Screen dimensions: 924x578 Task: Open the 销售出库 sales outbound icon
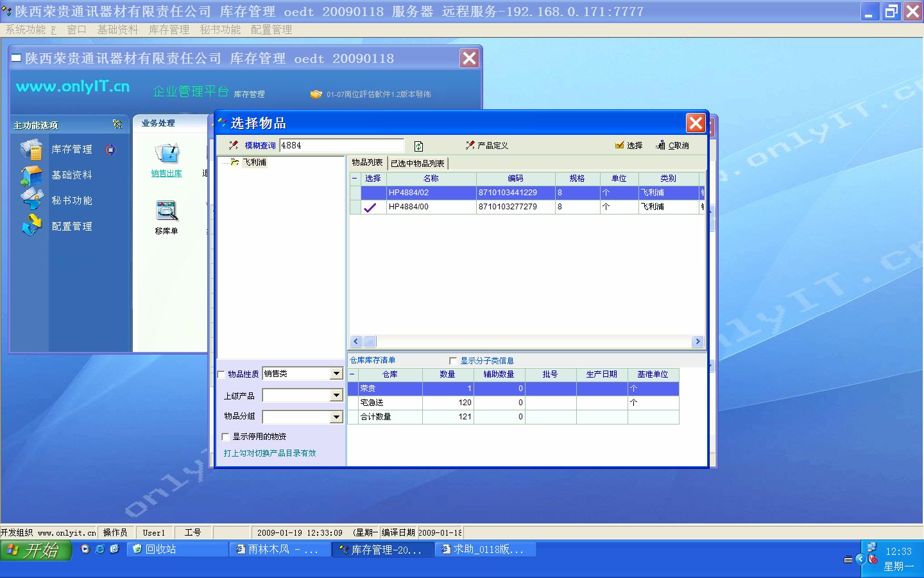167,154
